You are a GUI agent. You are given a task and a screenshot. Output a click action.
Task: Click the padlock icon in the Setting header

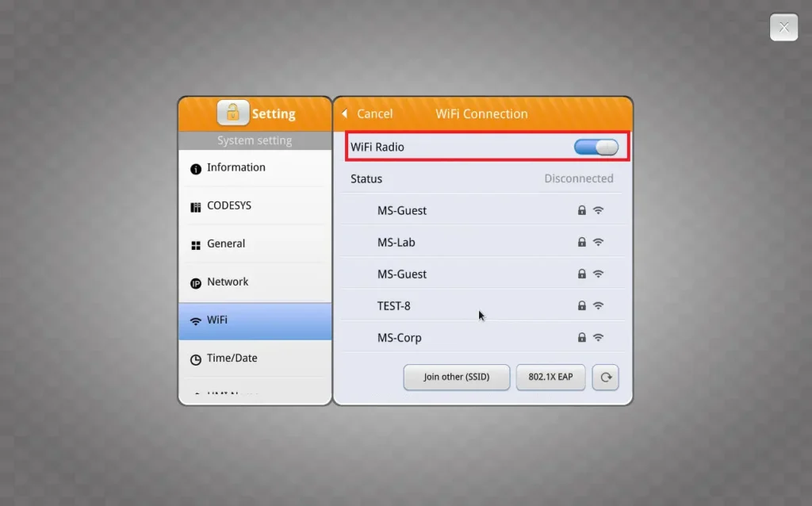click(x=232, y=113)
